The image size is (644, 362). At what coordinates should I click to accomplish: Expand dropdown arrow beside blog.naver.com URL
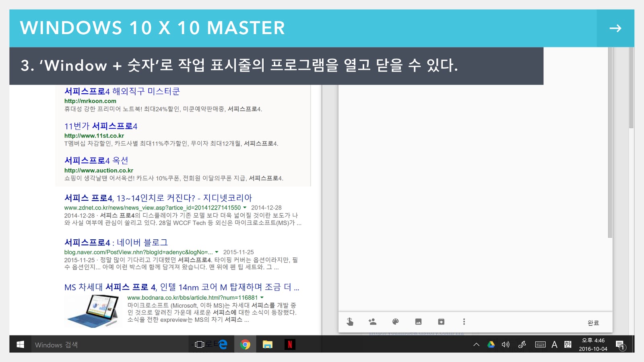217,252
